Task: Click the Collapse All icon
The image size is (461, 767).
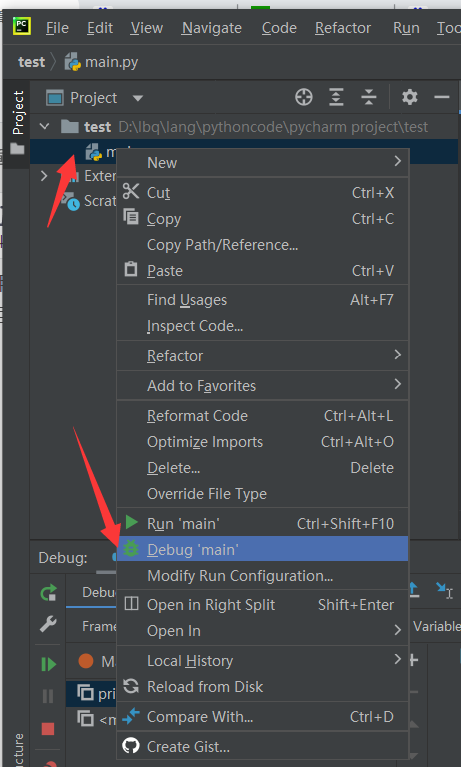Action: point(369,97)
